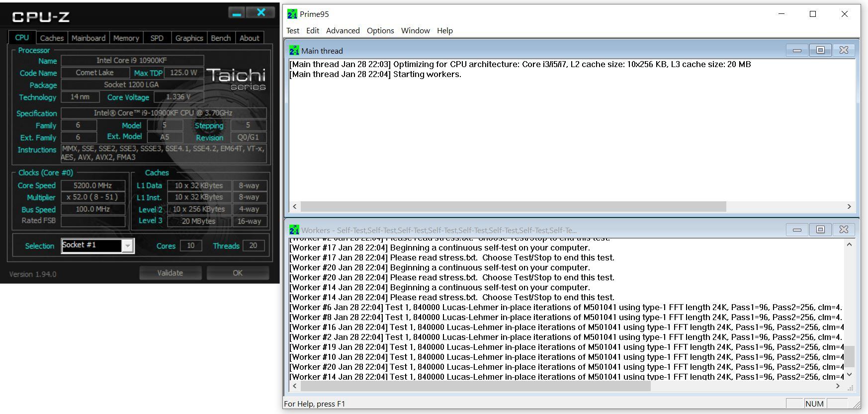Click the Main thread horizontal scrollbar thumb
This screenshot has height=414, width=868.
pyautogui.click(x=513, y=206)
